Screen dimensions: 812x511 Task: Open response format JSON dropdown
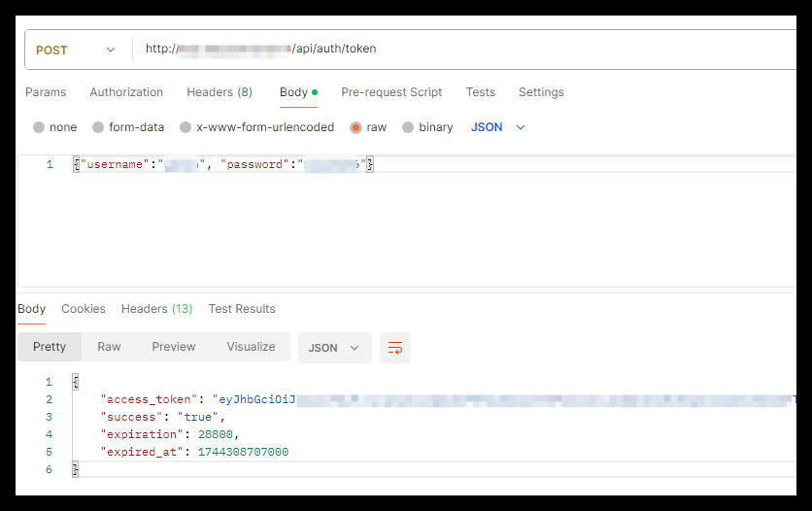(334, 348)
